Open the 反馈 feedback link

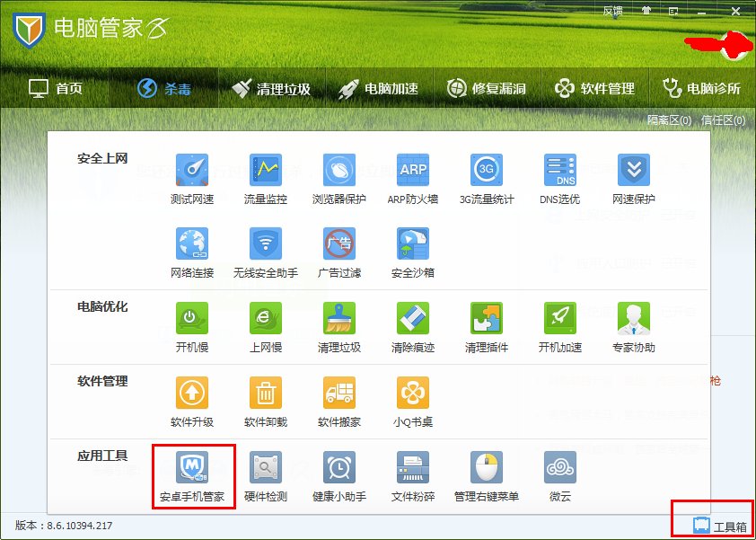click(613, 11)
